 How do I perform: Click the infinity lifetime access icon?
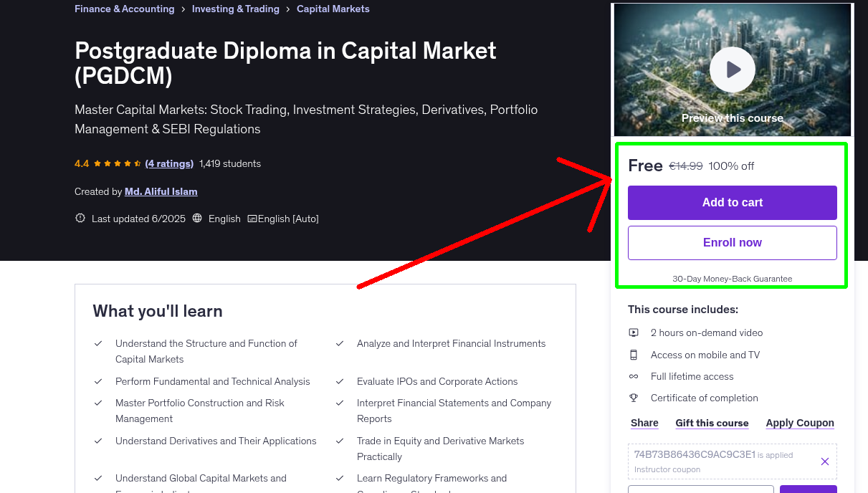click(634, 376)
